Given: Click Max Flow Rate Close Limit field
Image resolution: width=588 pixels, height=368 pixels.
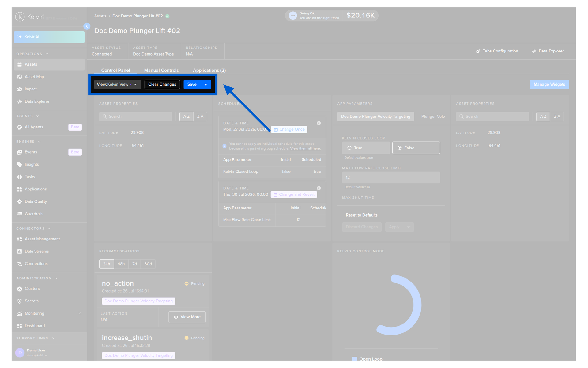Looking at the screenshot, I should tap(391, 178).
